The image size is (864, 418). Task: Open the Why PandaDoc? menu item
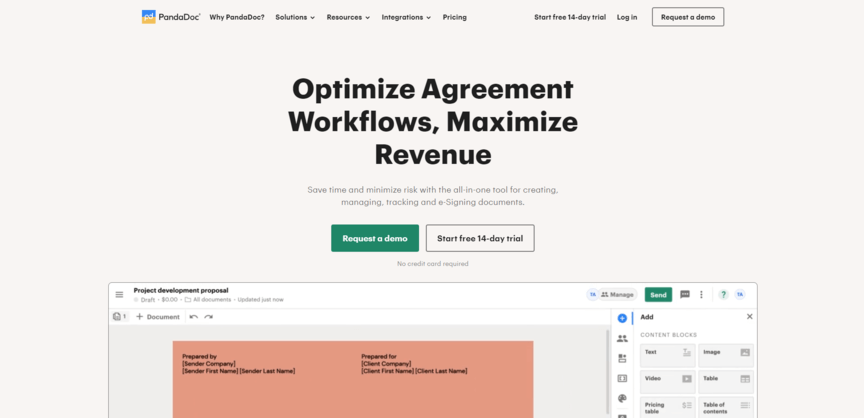[237, 17]
